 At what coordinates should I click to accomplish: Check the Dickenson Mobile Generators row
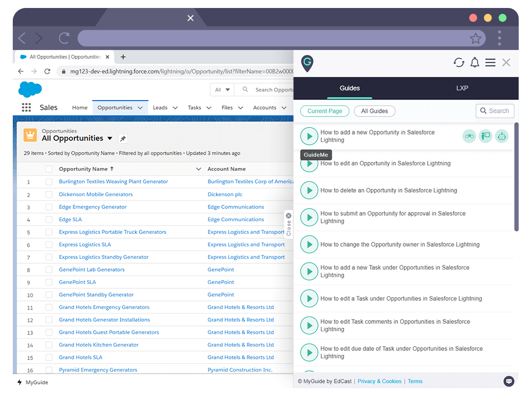[x=49, y=195]
